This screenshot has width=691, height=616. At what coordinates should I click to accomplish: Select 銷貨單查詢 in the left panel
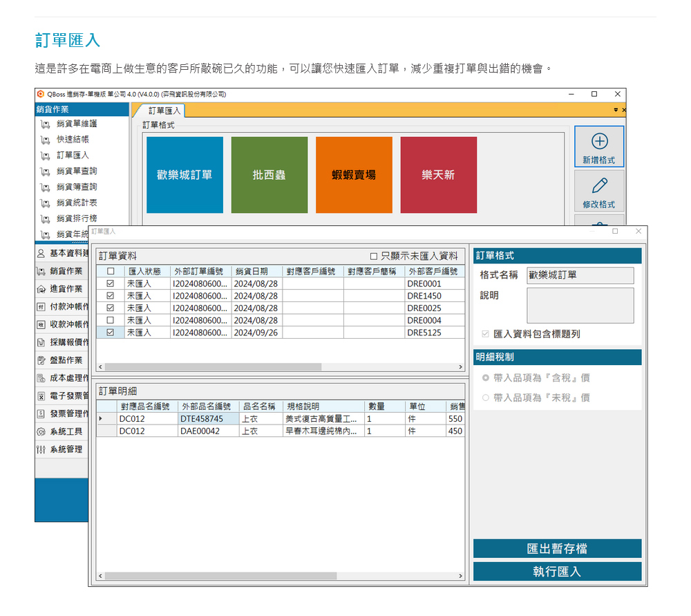[x=77, y=171]
